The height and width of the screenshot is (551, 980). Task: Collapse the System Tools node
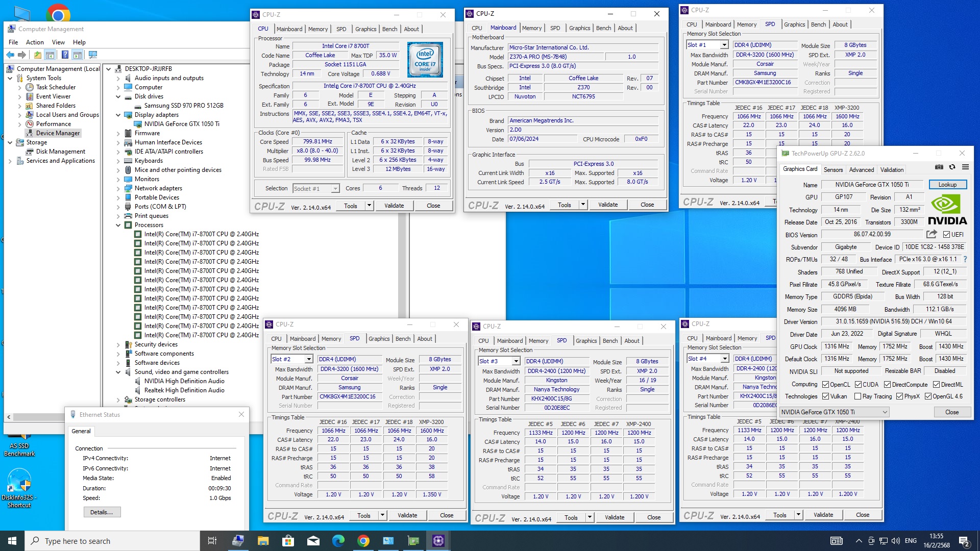point(10,78)
